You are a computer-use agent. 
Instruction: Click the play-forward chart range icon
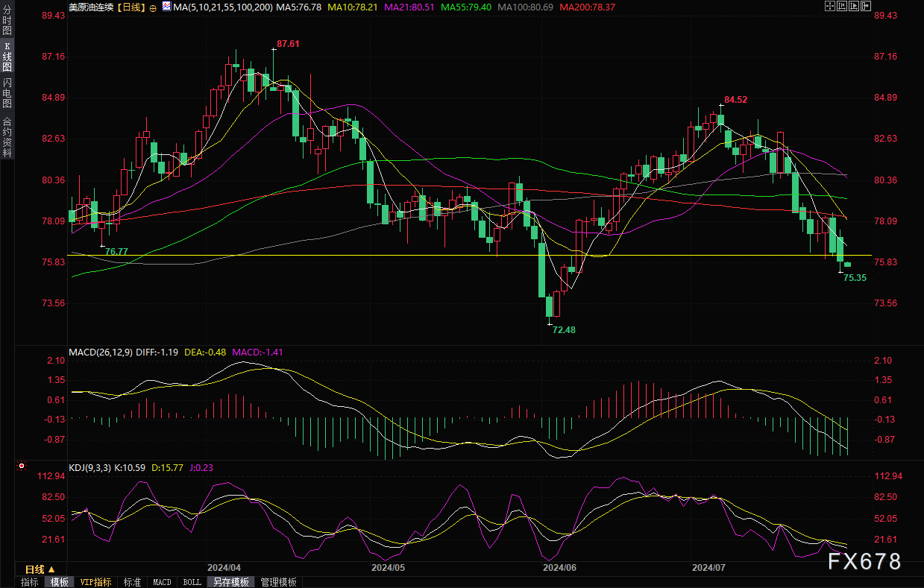tap(854, 7)
